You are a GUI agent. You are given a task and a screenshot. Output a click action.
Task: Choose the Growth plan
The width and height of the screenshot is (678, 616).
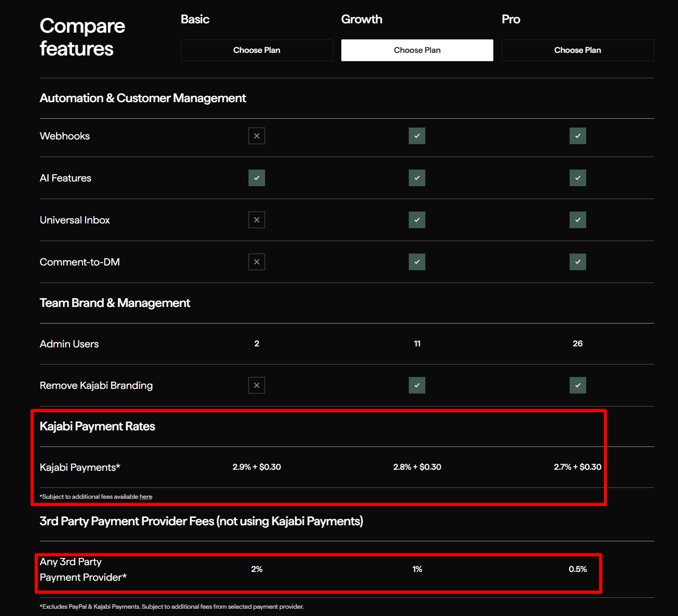417,50
